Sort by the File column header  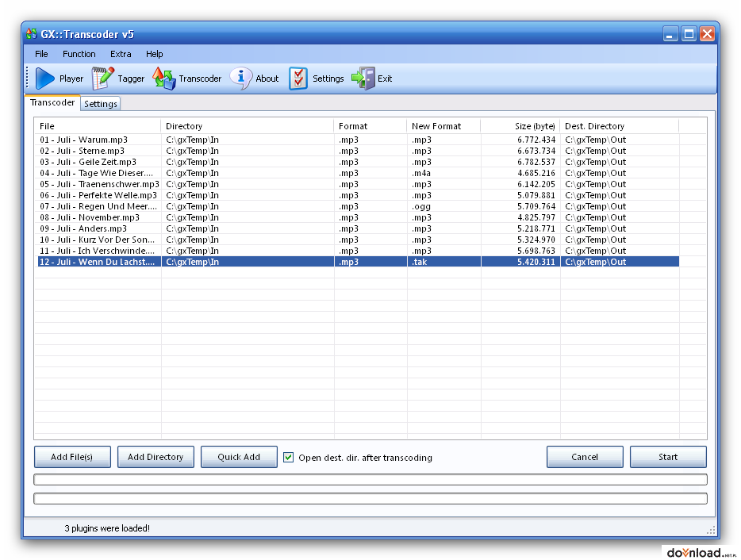[x=98, y=126]
